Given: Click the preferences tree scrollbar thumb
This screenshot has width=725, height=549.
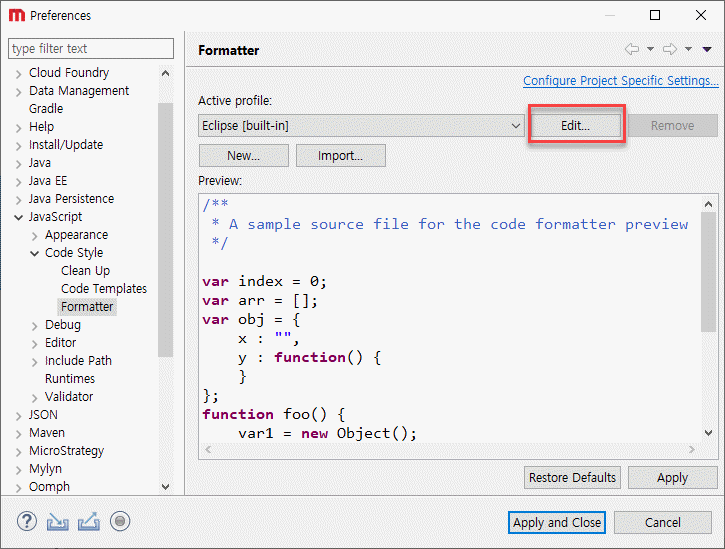Looking at the screenshot, I should pyautogui.click(x=165, y=230).
